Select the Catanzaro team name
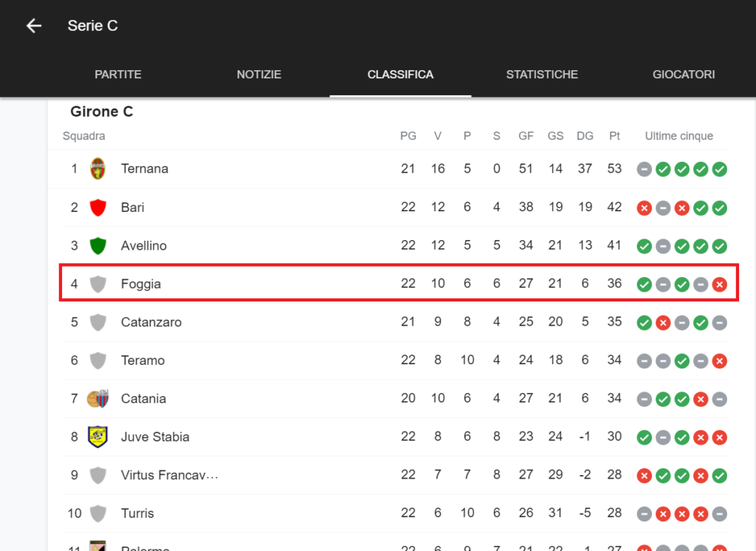756x551 pixels. [151, 322]
